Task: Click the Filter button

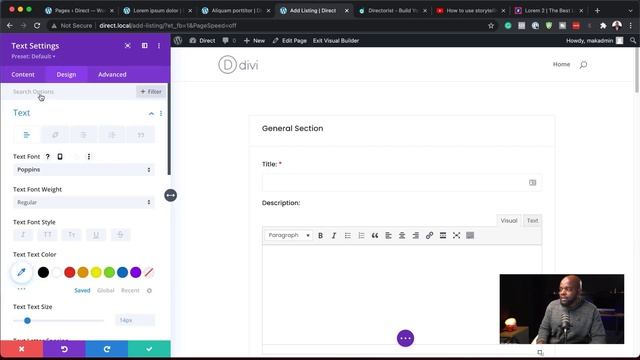Action: tap(151, 92)
